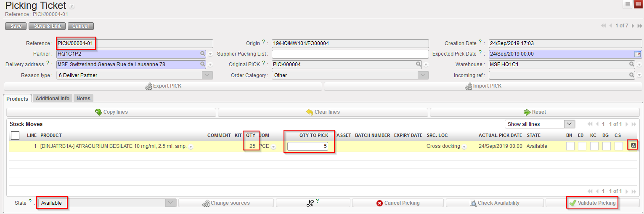Click the Save & Edit button

pyautogui.click(x=47, y=26)
